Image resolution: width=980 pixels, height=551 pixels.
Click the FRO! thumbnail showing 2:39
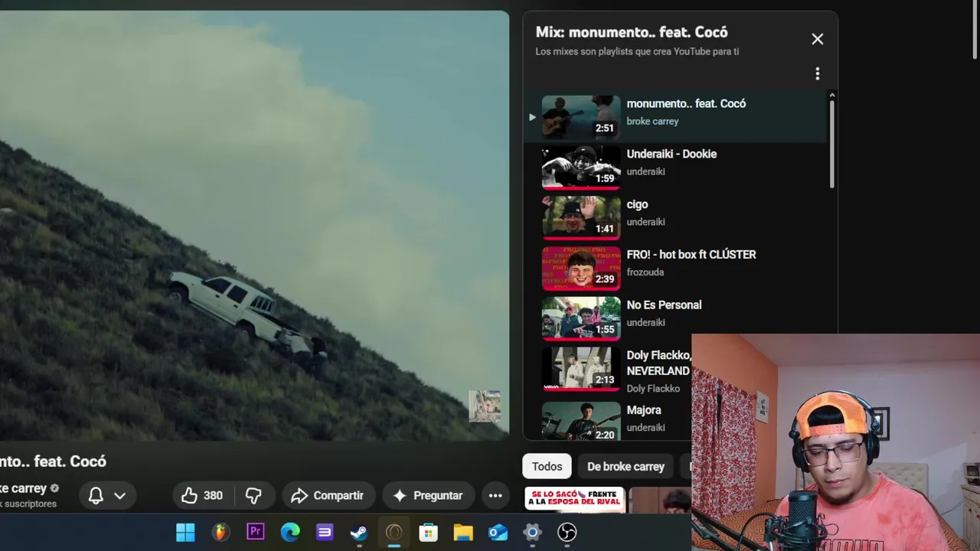coord(581,268)
